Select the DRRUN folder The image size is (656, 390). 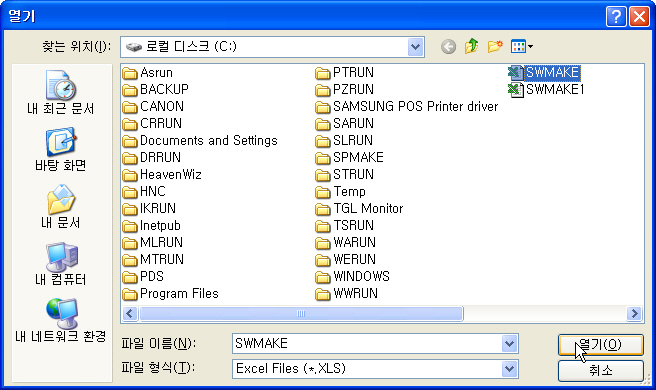coord(152,158)
